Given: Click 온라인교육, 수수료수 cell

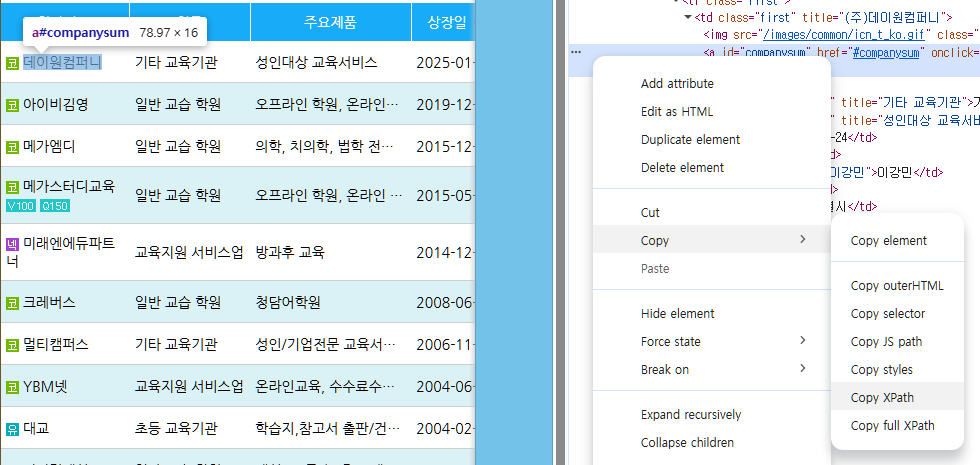Looking at the screenshot, I should click(x=326, y=387).
